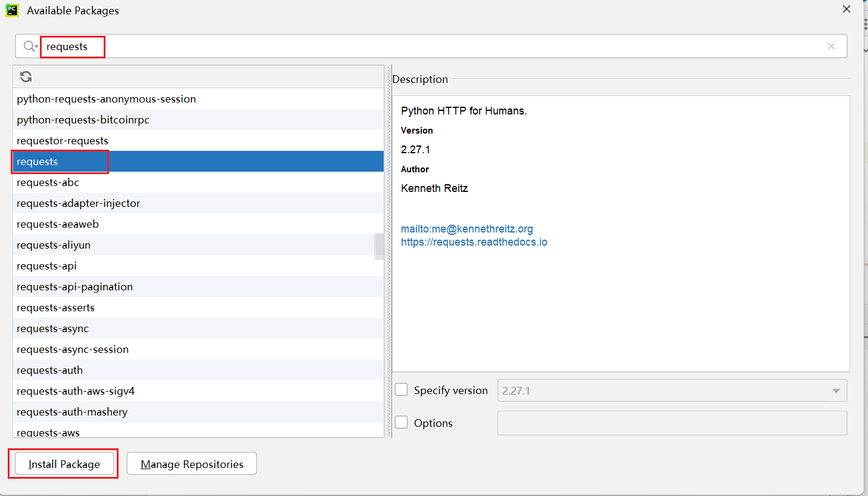Open search history dropdown arrow by magnifier
The image size is (868, 496).
(x=36, y=47)
